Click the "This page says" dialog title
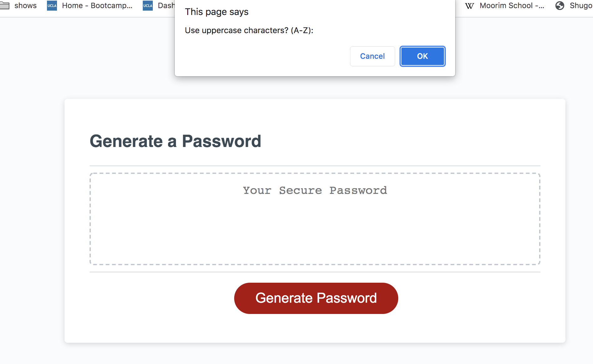593x364 pixels. click(x=217, y=12)
